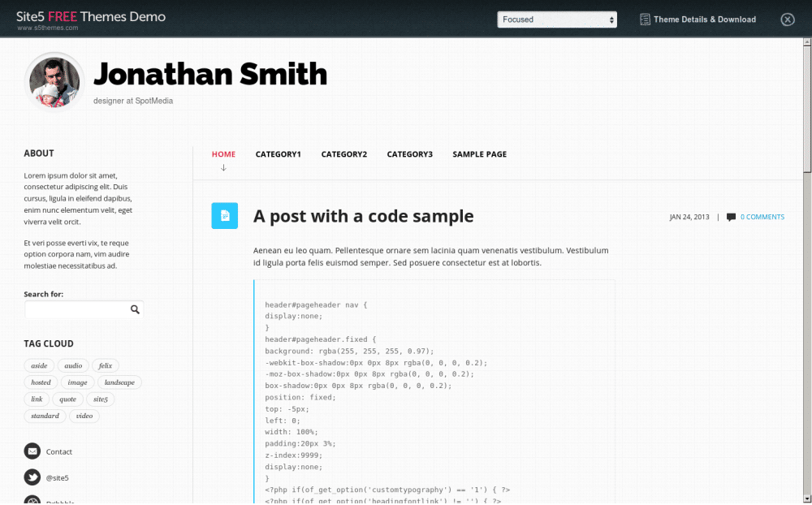Click the Contact envelope icon
Viewport: 812px width, 505px height.
pyautogui.click(x=32, y=451)
